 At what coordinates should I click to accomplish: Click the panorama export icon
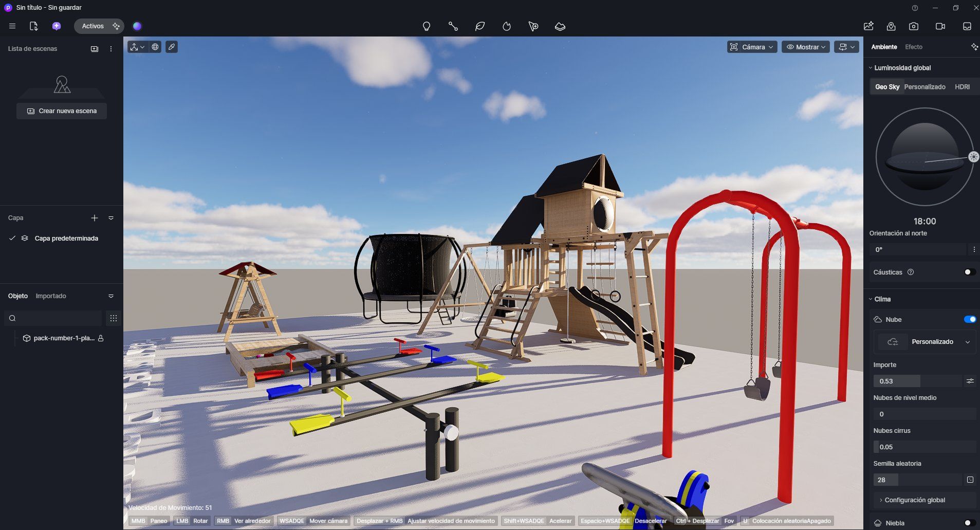coord(891,26)
